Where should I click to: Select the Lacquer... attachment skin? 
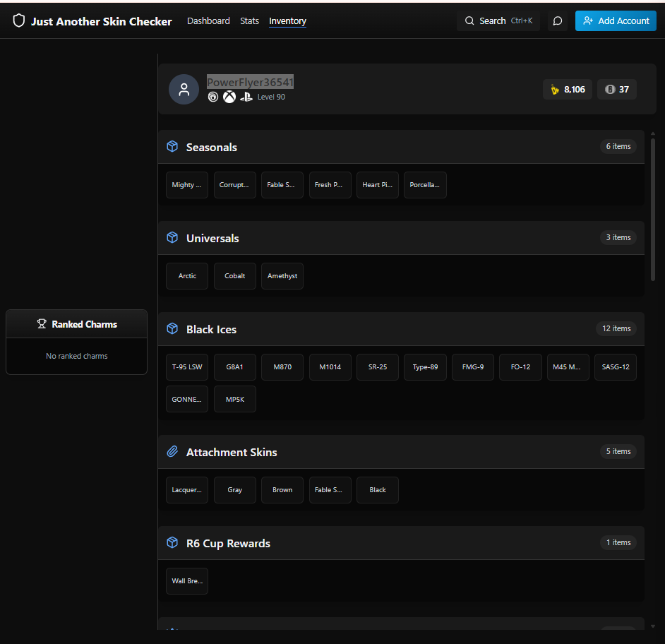(x=186, y=490)
